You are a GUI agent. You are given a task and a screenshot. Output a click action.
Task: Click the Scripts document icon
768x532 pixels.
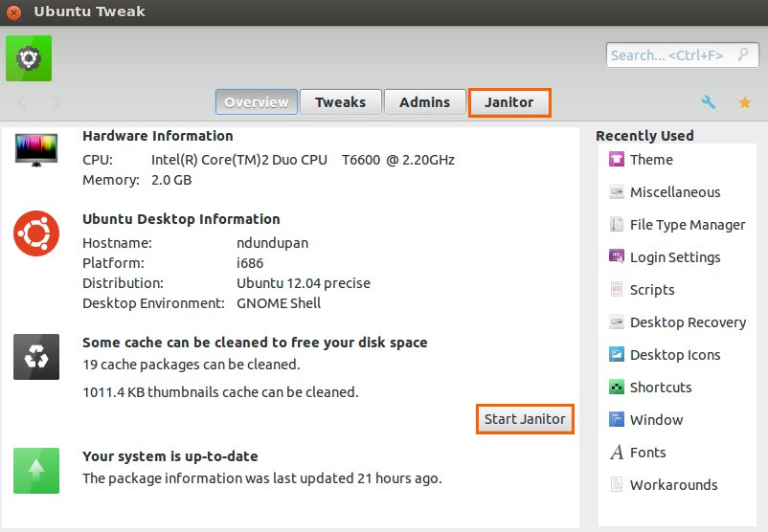pos(616,289)
